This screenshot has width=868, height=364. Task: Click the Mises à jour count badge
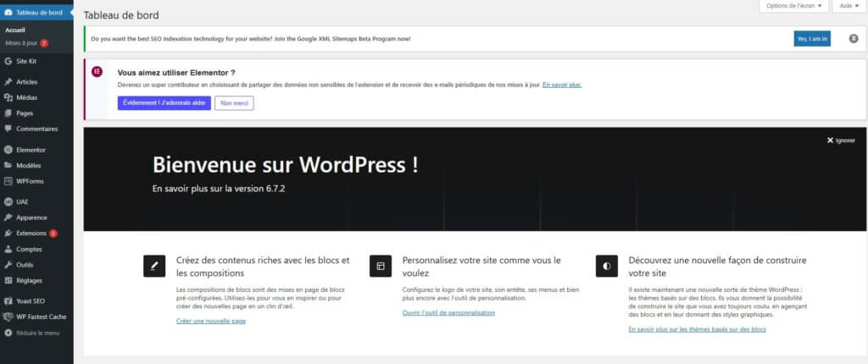(44, 43)
